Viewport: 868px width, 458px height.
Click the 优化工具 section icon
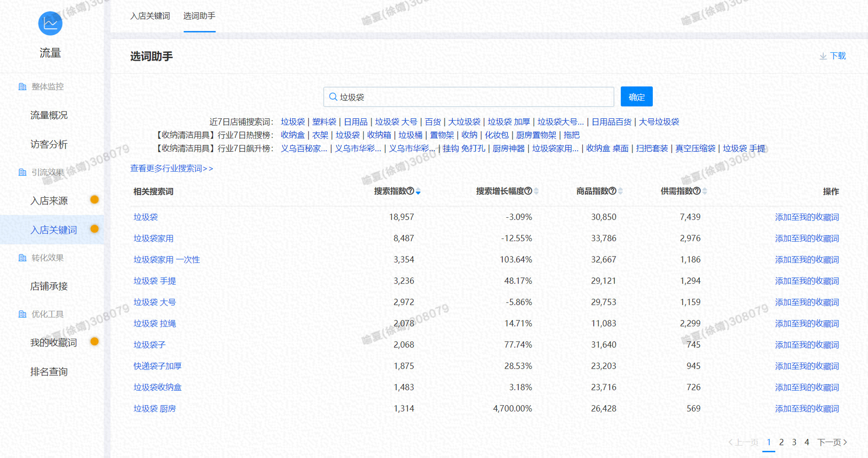[x=22, y=314]
